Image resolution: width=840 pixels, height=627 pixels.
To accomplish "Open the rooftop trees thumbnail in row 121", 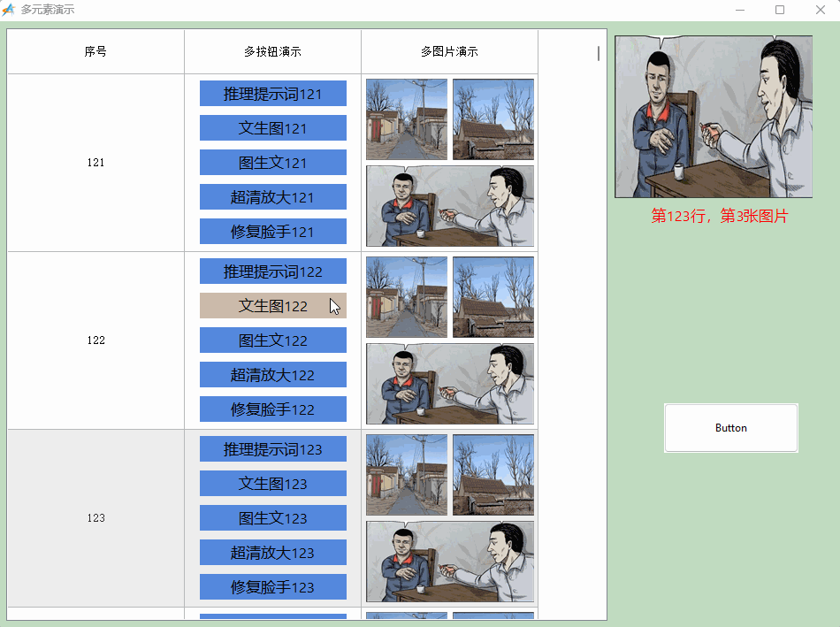I will pos(493,119).
